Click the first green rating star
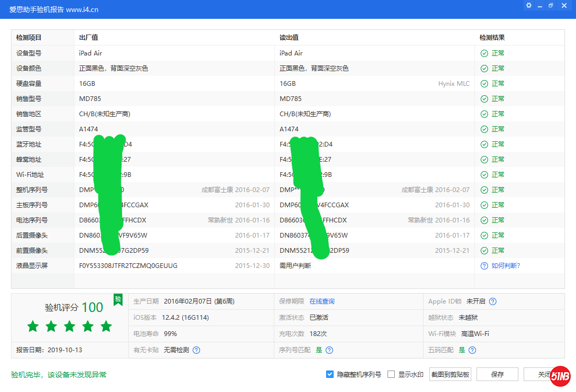Screen dimensions: 576x392 (33, 327)
